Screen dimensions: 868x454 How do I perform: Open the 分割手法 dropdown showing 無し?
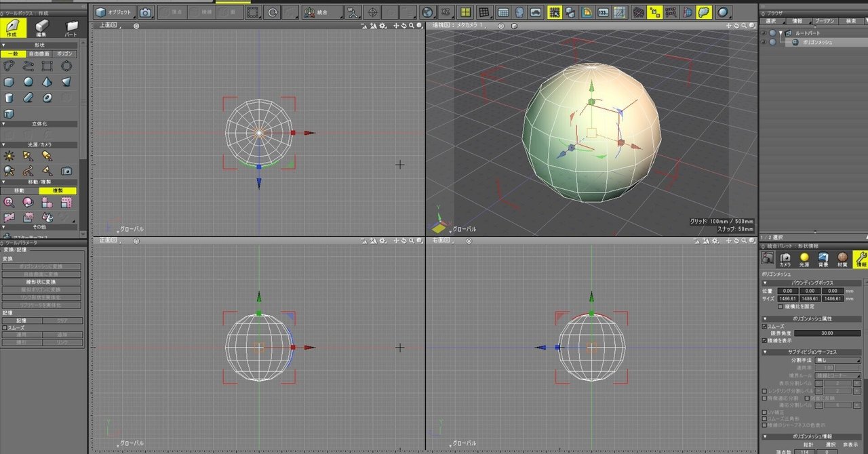pos(837,360)
